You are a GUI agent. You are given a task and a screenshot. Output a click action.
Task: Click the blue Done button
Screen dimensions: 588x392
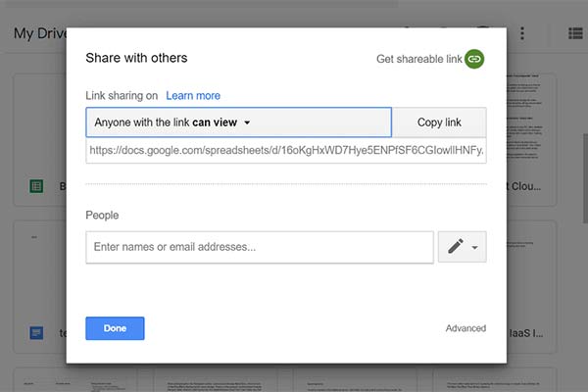(115, 328)
